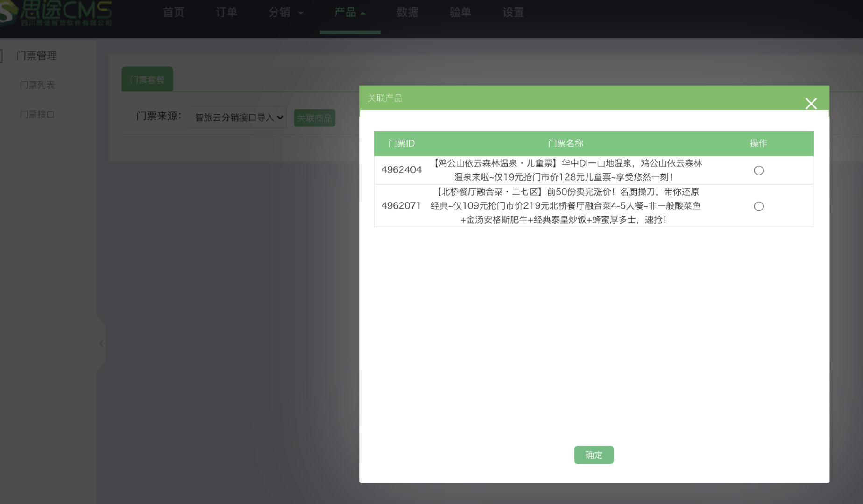Expand the 产品 menu dropdown
Image resolution: width=863 pixels, height=504 pixels.
point(350,13)
